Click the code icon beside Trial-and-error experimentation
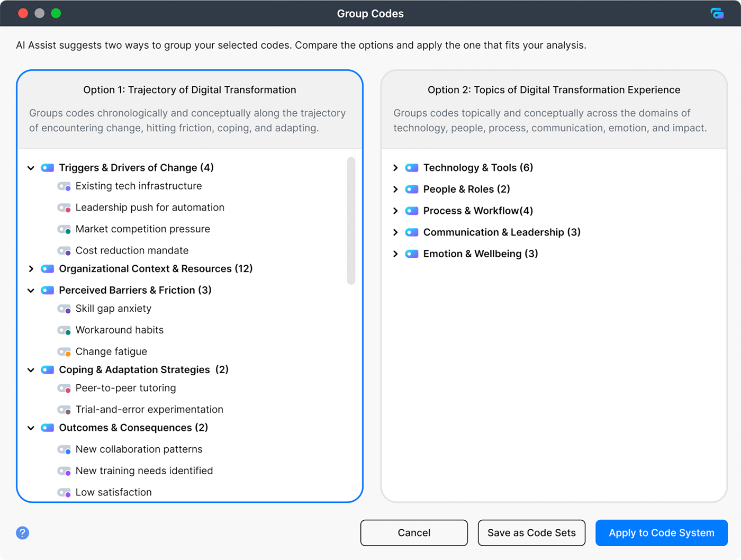 (x=64, y=410)
